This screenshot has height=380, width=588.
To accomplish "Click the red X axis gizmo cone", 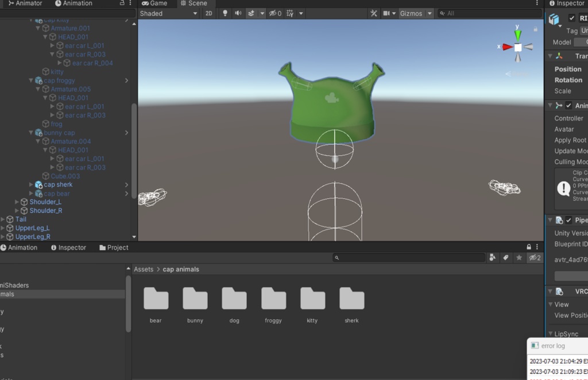I will click(x=508, y=47).
